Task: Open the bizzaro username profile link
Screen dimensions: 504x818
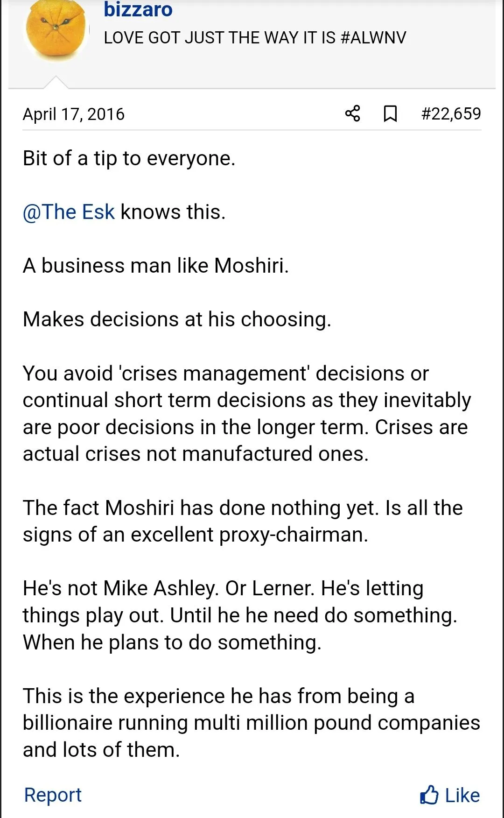Action: (x=138, y=10)
